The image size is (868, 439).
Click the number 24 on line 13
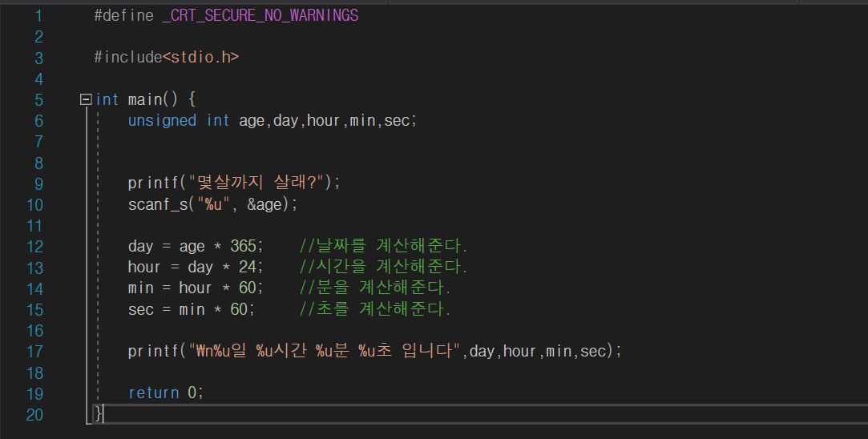coord(248,267)
